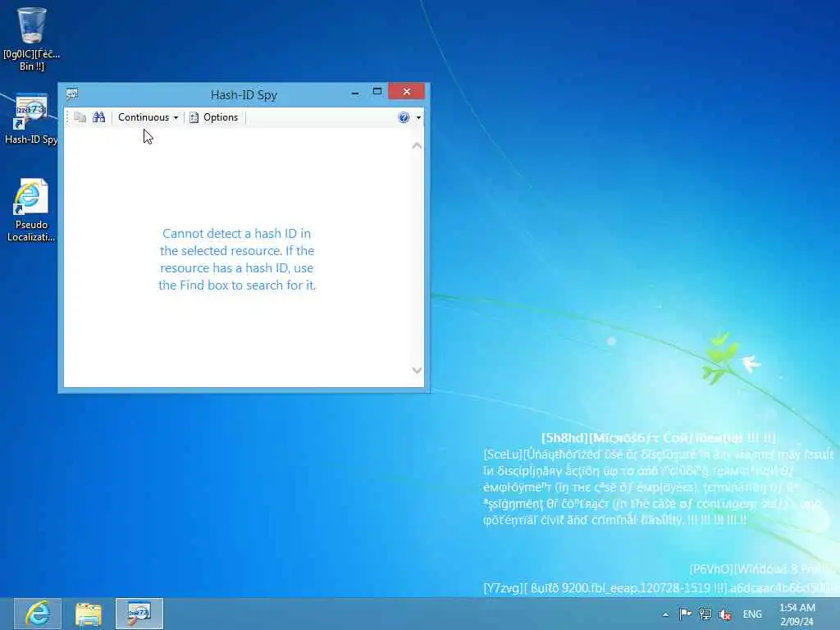The height and width of the screenshot is (630, 840).
Task: Select the Recycle Bin desktop icon
Action: pos(32,39)
